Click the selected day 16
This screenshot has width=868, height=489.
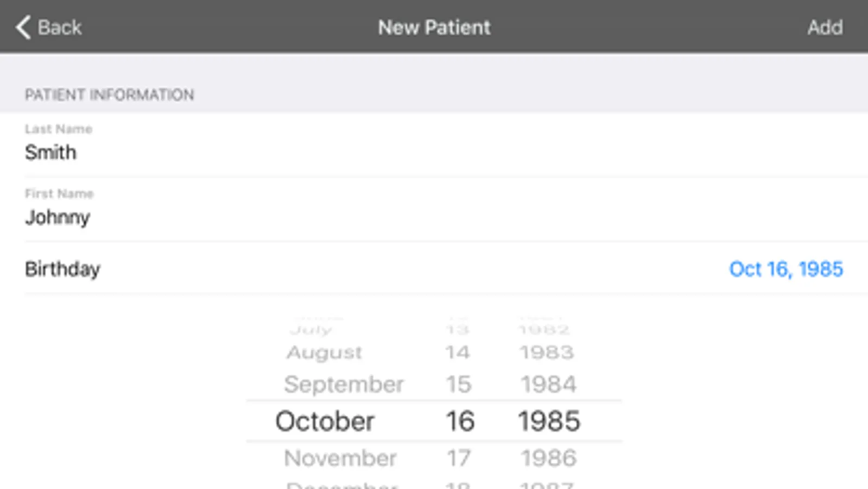460,421
